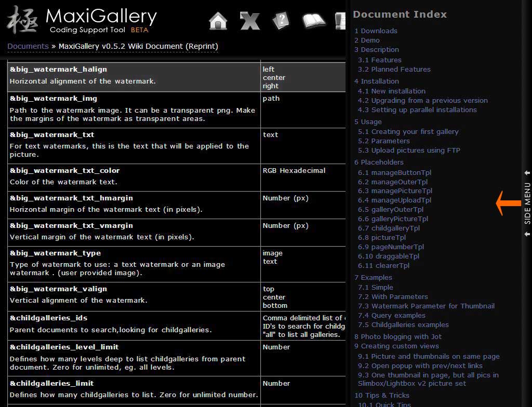Navigate to 6.5 galleryOuterTpl
This screenshot has height=407, width=532.
[390, 210]
